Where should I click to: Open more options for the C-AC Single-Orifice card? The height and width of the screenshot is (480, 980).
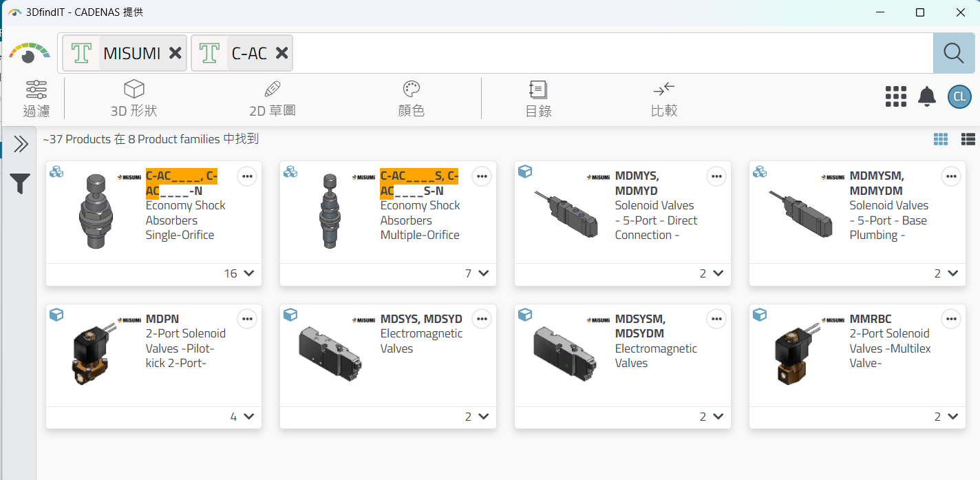(248, 176)
